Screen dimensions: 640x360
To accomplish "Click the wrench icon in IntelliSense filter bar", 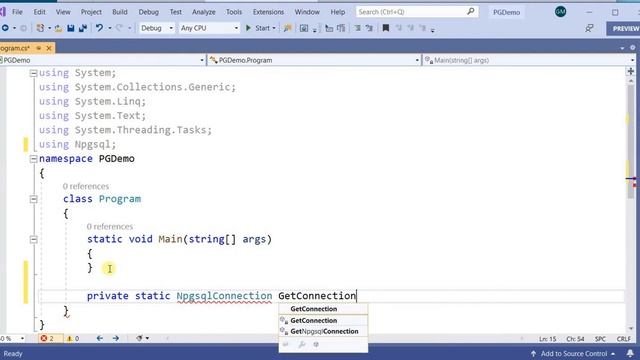I will click(302, 345).
